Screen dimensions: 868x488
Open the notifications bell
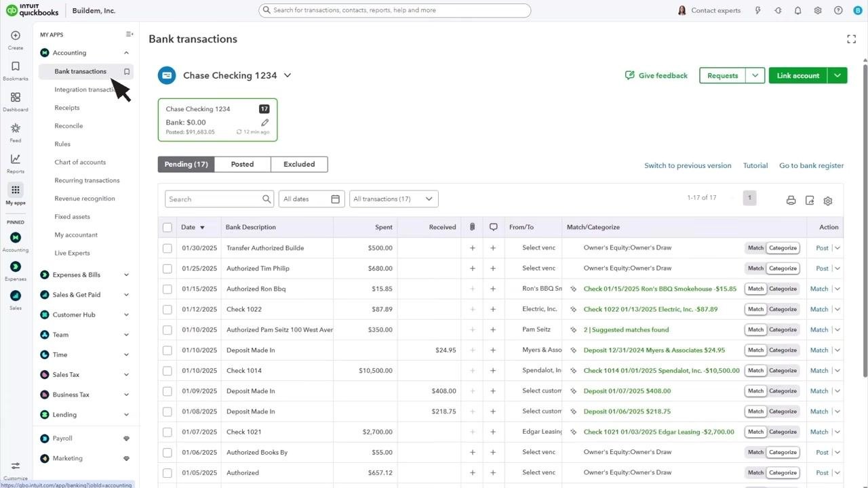(x=798, y=11)
